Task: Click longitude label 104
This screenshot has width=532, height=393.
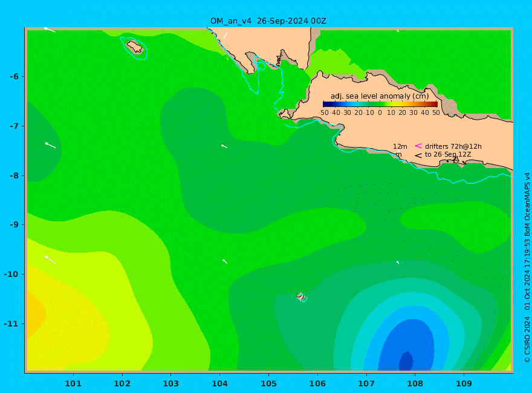Action: 220,384
